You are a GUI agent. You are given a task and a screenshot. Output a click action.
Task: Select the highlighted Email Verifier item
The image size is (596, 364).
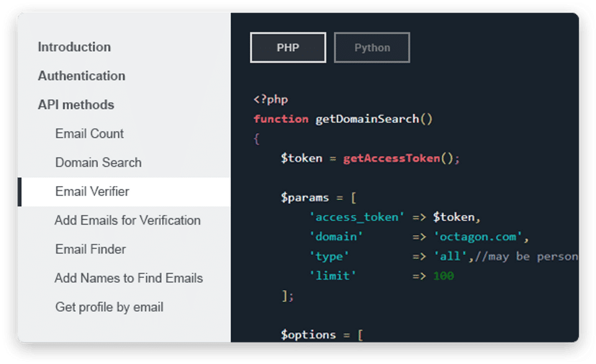(93, 192)
